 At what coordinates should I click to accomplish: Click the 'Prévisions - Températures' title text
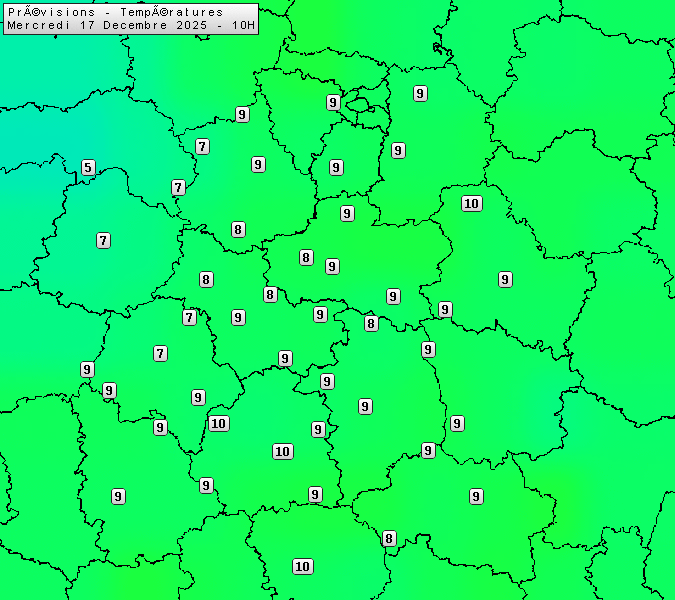coord(115,12)
